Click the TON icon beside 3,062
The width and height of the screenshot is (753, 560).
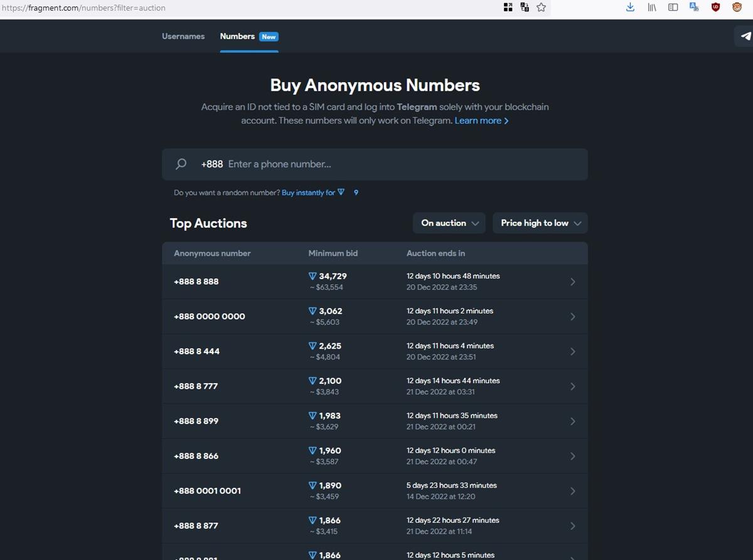312,311
